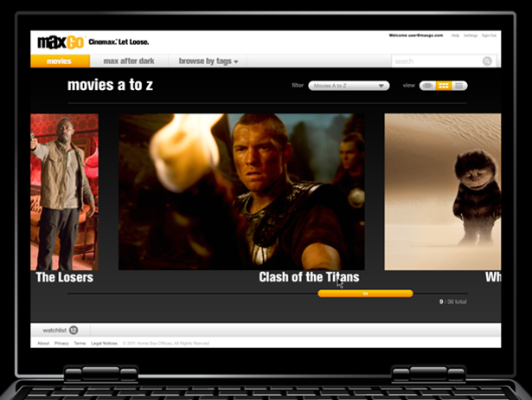Open the Privacy footer link

tap(61, 344)
